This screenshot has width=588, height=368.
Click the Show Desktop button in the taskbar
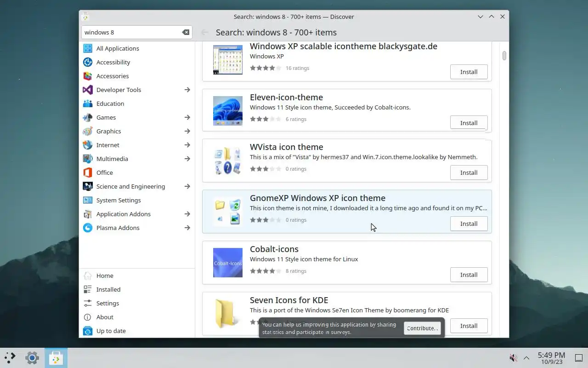(578, 357)
